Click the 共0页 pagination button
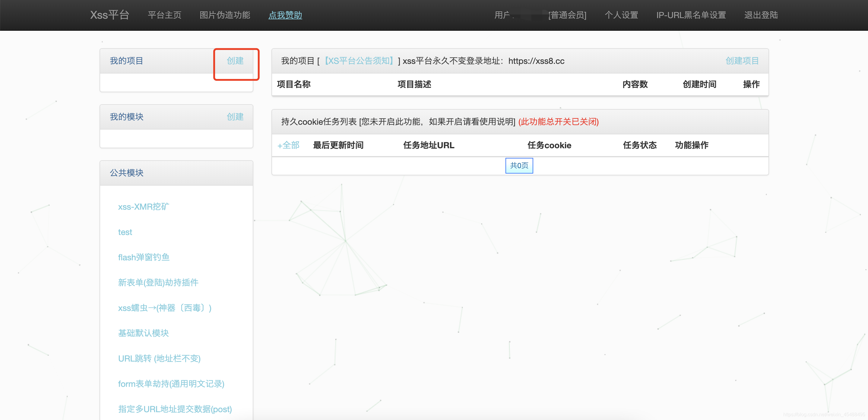The image size is (868, 420). click(x=519, y=165)
